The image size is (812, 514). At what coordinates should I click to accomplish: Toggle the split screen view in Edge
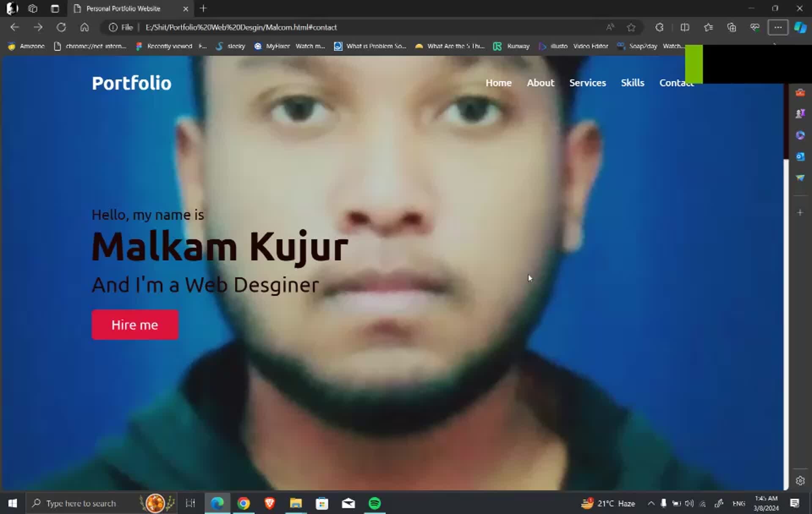pos(685,27)
